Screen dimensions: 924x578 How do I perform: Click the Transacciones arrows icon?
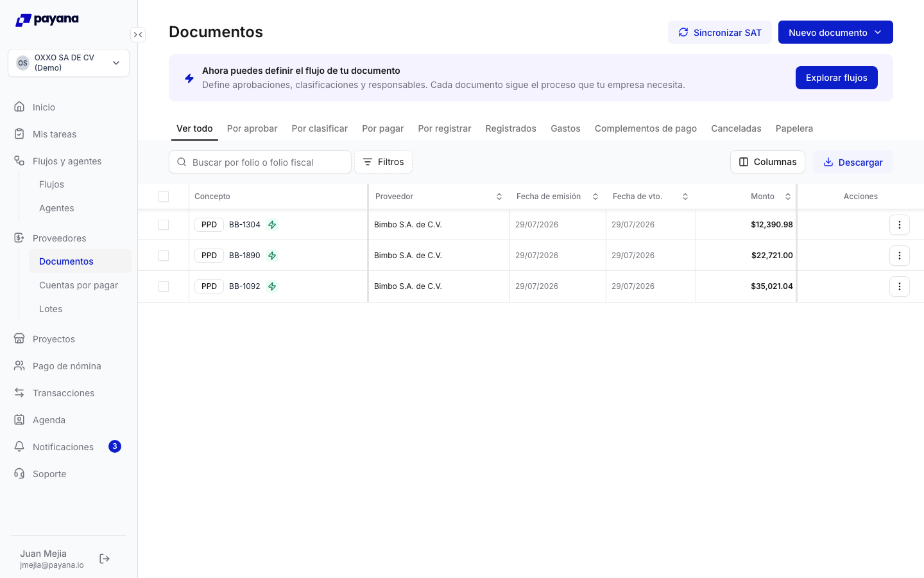pos(20,392)
